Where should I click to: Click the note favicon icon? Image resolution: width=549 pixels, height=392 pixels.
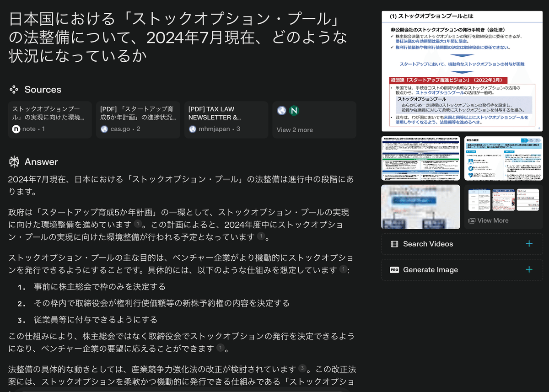point(16,129)
